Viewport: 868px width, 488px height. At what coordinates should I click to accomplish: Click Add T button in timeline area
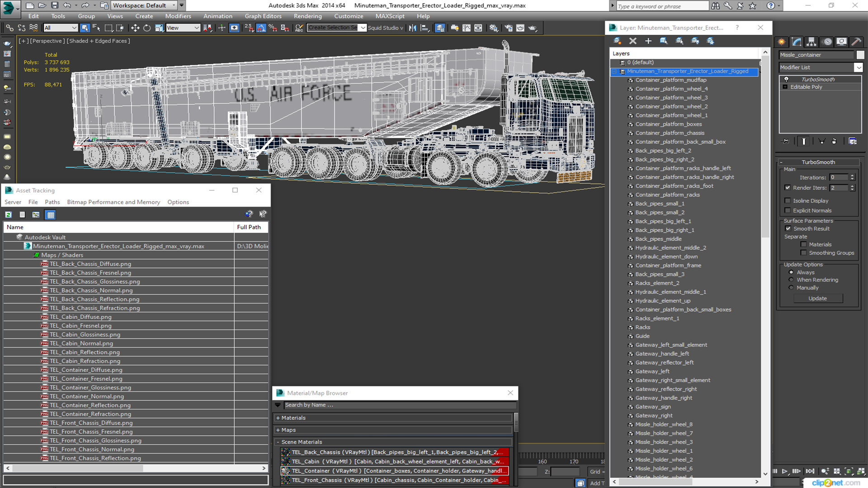[x=597, y=483]
